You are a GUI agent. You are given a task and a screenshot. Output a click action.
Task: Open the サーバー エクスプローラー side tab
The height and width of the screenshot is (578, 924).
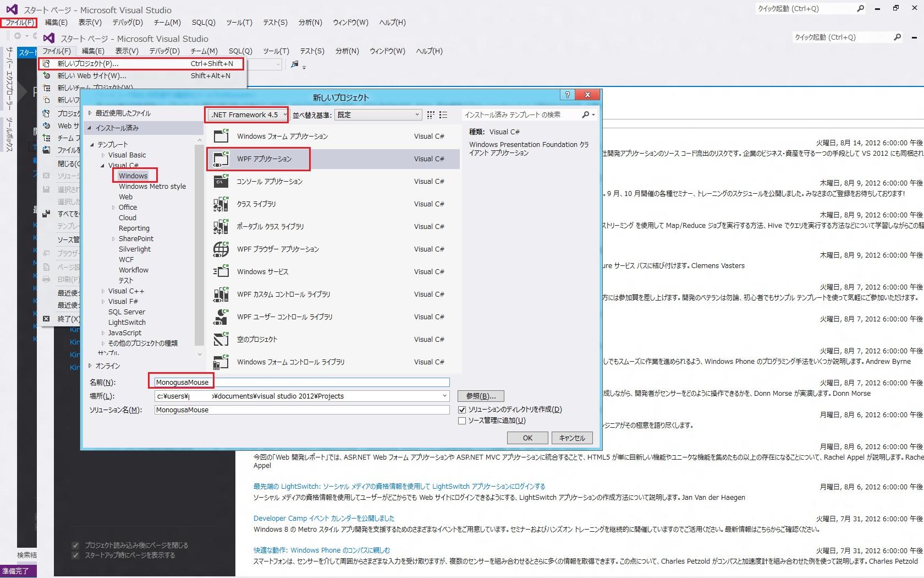(9, 78)
